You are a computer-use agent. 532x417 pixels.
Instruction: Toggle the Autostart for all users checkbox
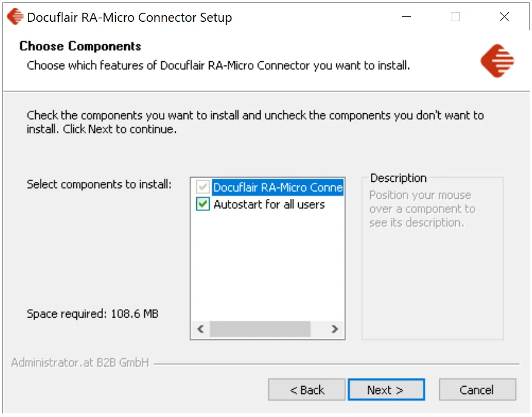click(203, 205)
